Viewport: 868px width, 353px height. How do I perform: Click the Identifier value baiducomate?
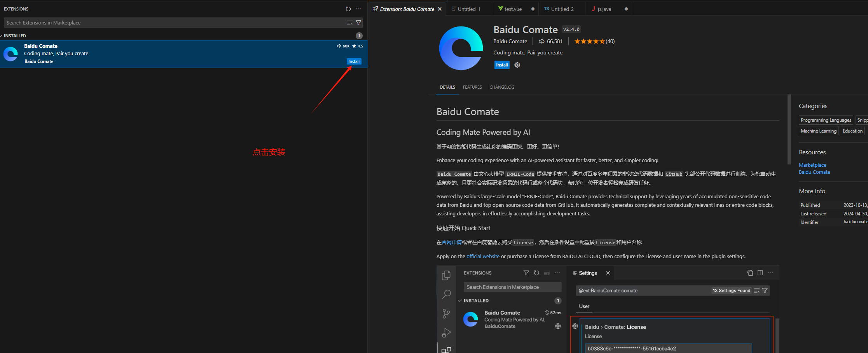click(x=855, y=222)
